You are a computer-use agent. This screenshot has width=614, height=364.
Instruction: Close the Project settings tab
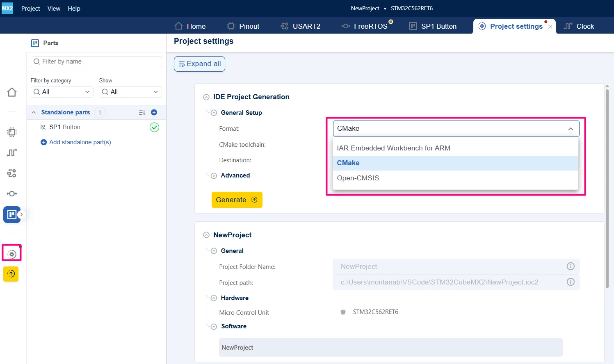pyautogui.click(x=550, y=27)
